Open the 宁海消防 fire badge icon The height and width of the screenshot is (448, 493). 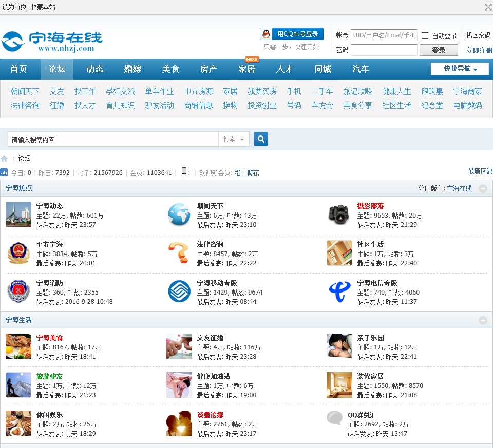pyautogui.click(x=18, y=291)
